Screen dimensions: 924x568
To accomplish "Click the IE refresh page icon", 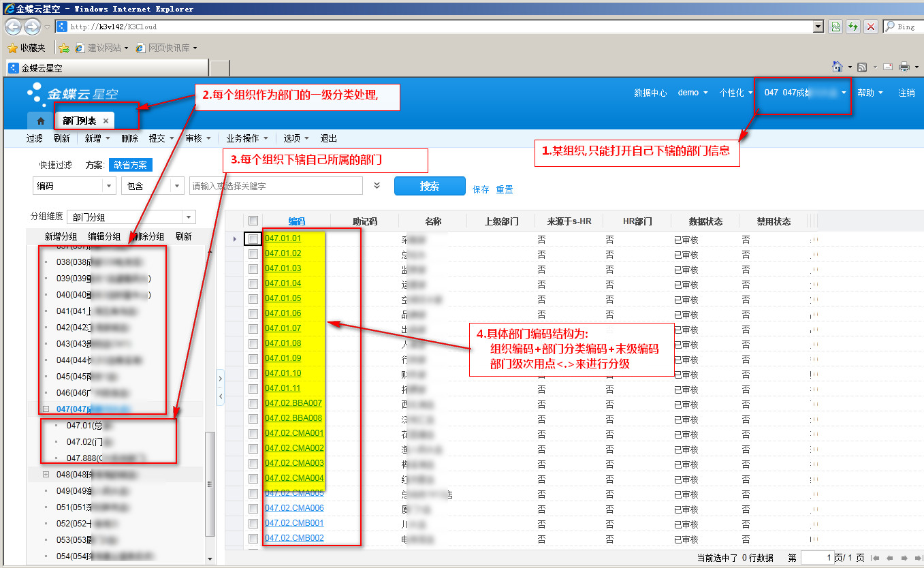I will coord(853,27).
